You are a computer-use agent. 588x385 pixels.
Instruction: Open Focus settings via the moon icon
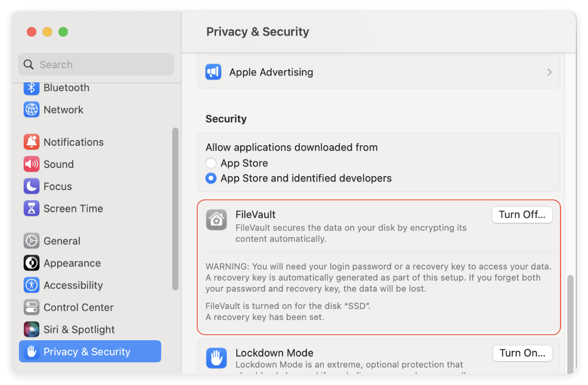click(x=31, y=186)
